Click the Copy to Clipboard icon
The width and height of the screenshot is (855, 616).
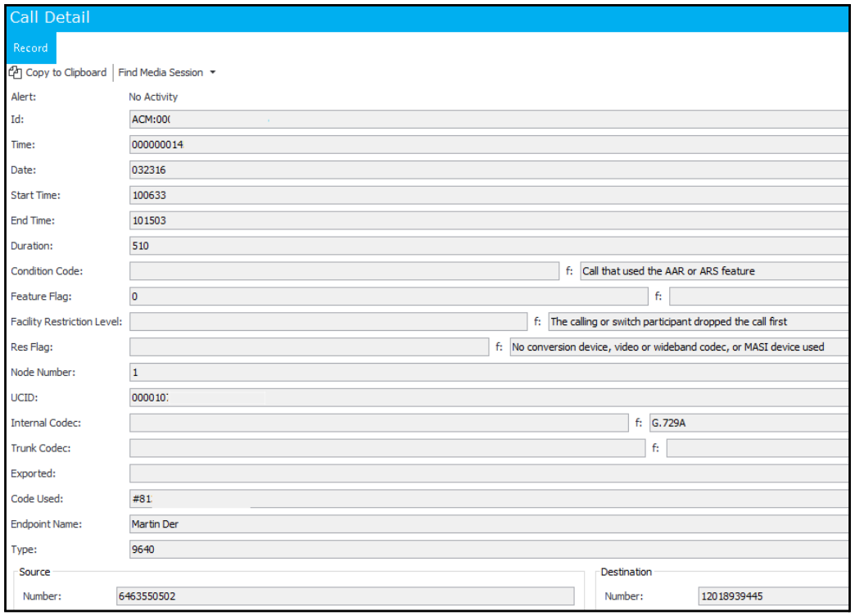coord(16,73)
